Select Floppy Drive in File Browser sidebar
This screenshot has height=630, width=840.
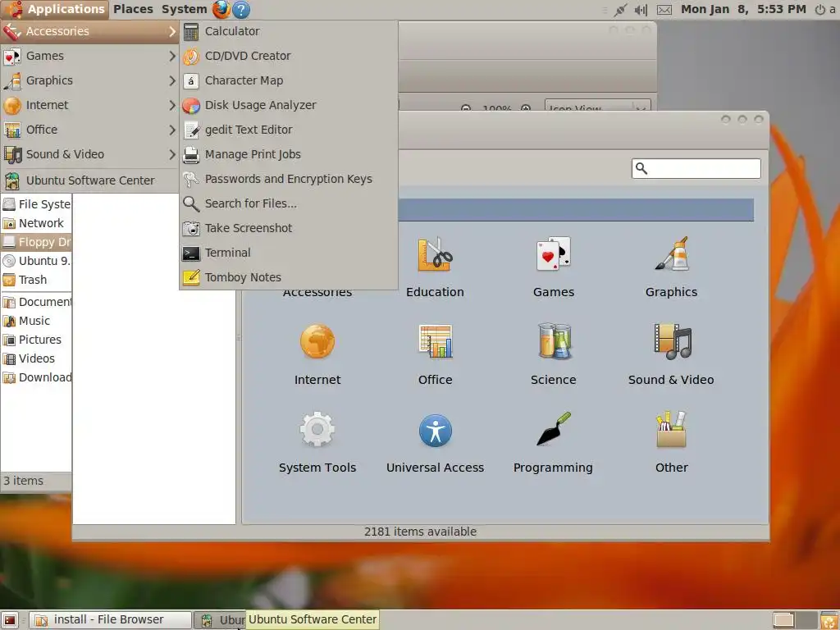pos(36,242)
